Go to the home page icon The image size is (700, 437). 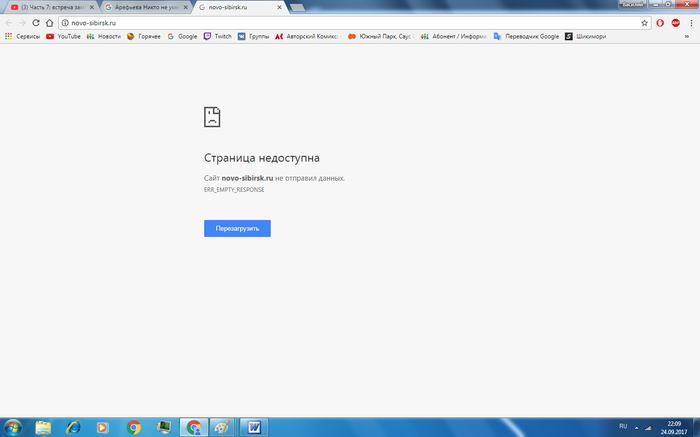[x=49, y=22]
